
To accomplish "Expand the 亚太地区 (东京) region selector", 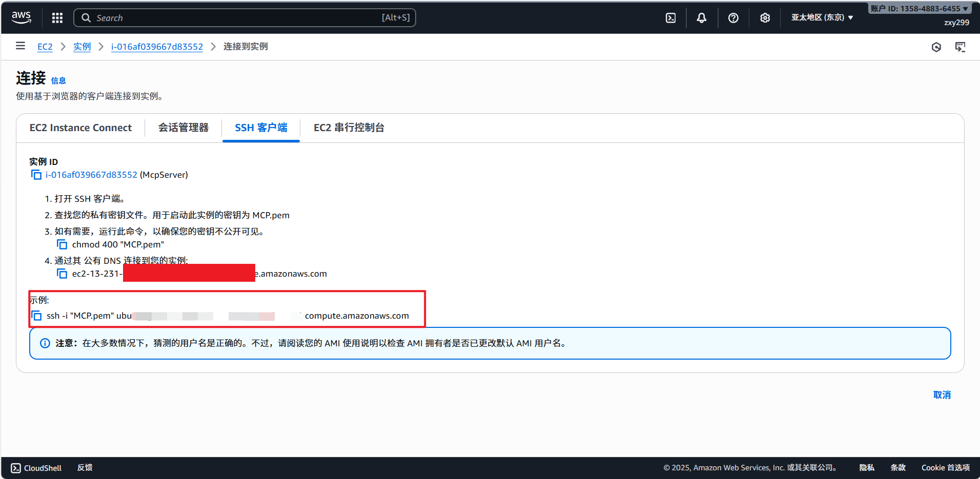I will [822, 17].
